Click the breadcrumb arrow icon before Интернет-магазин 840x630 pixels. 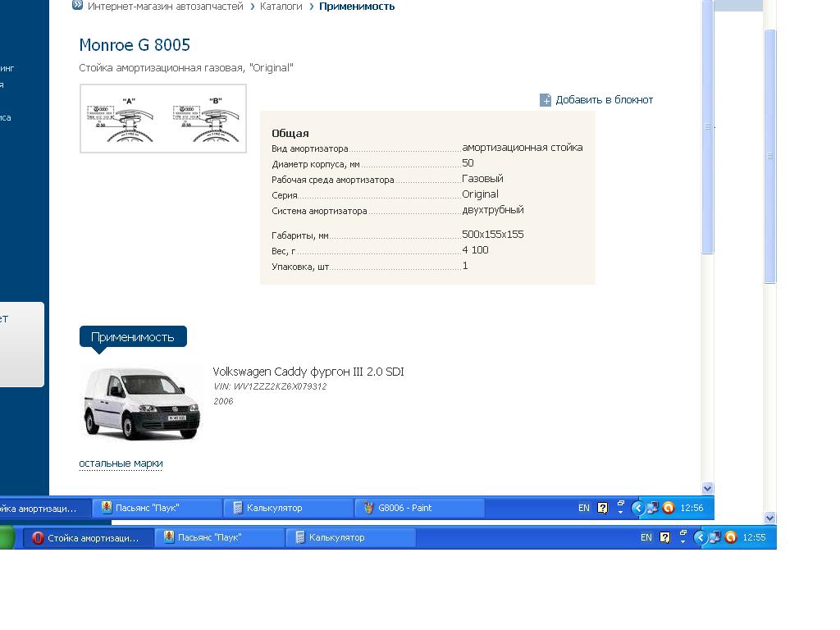pos(78,6)
